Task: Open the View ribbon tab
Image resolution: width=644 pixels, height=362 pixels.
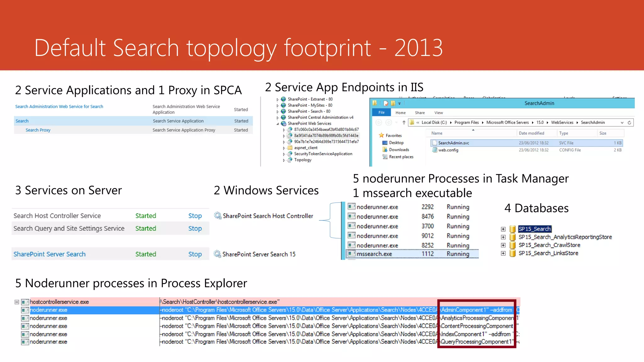Action: point(439,113)
